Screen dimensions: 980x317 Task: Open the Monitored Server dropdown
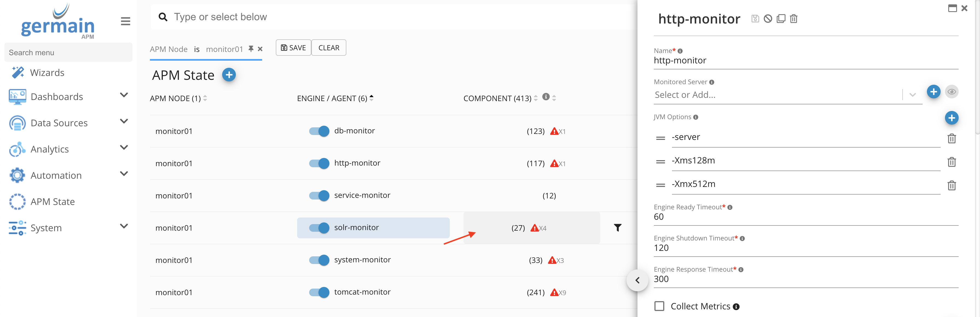click(x=912, y=95)
